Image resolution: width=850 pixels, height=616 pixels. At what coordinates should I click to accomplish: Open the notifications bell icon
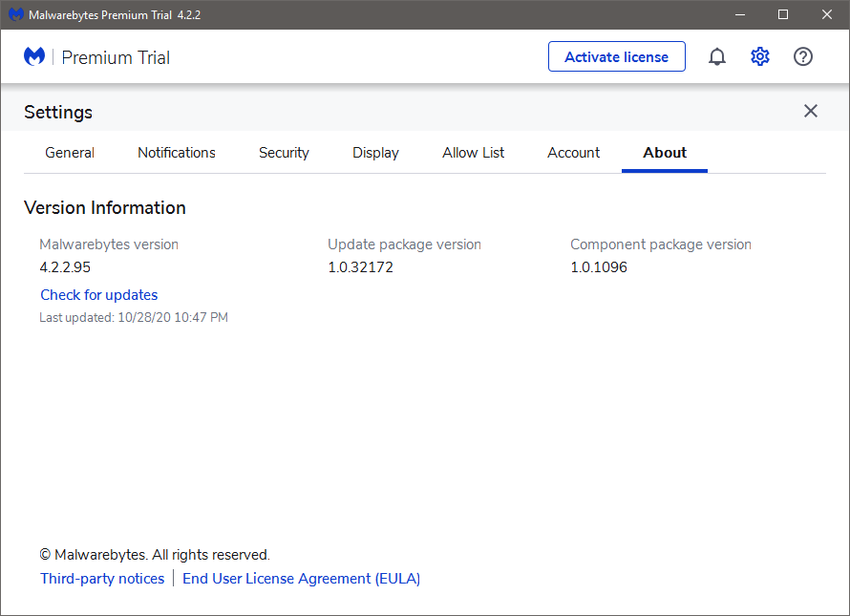click(x=716, y=56)
